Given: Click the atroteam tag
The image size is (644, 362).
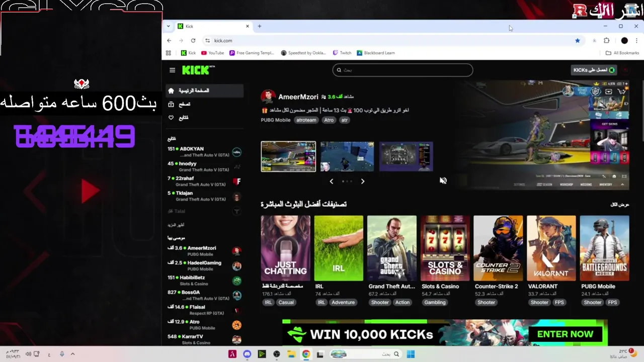Looking at the screenshot, I should [306, 120].
